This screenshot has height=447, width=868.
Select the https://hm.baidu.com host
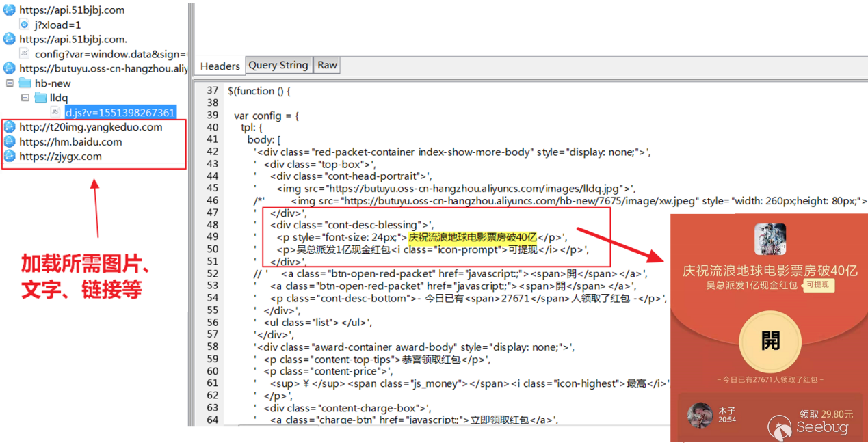[x=71, y=142]
